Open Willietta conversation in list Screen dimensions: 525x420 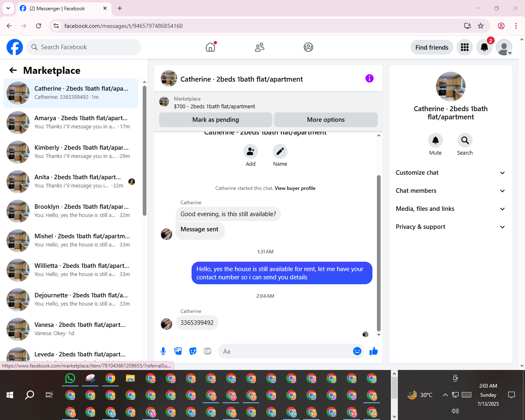point(71,270)
